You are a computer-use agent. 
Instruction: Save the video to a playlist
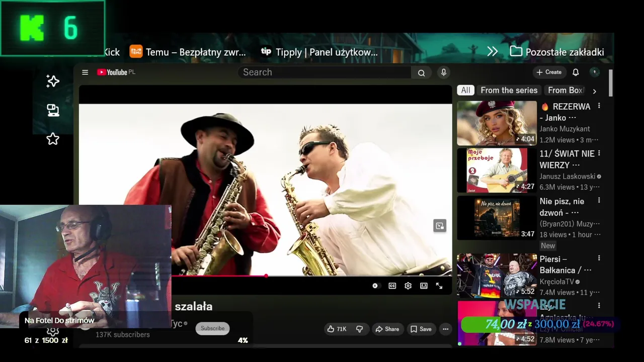coord(421,329)
